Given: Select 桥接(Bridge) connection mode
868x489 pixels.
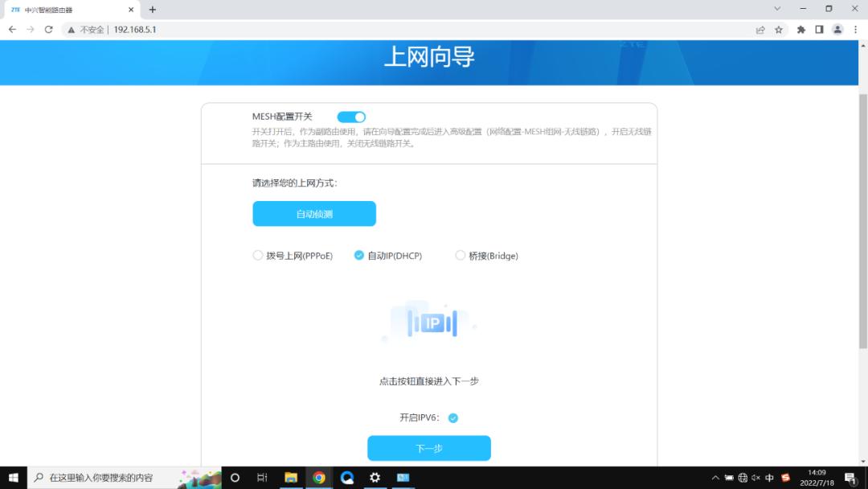Looking at the screenshot, I should pos(460,255).
